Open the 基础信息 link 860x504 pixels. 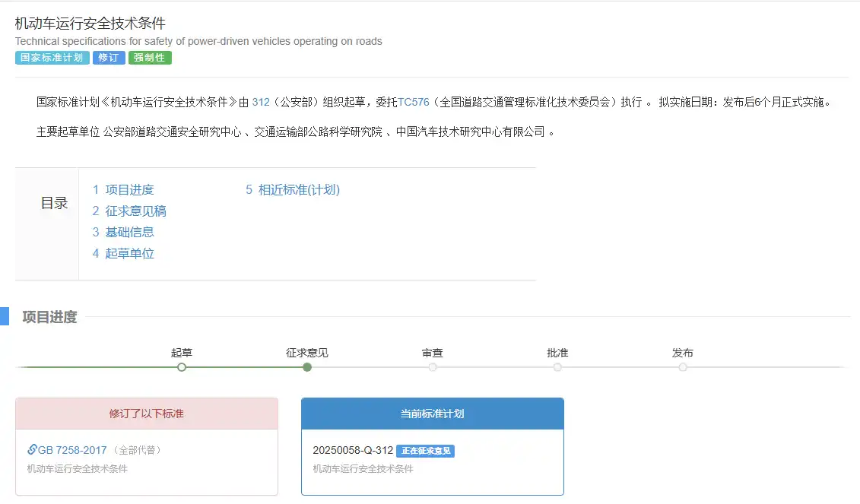point(129,232)
